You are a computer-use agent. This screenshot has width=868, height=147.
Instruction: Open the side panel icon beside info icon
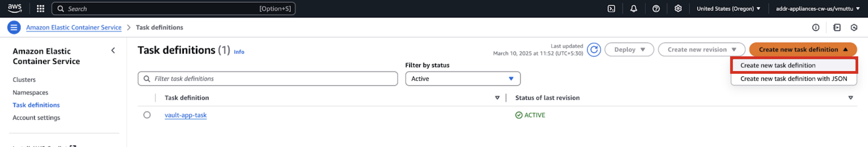coord(837,28)
